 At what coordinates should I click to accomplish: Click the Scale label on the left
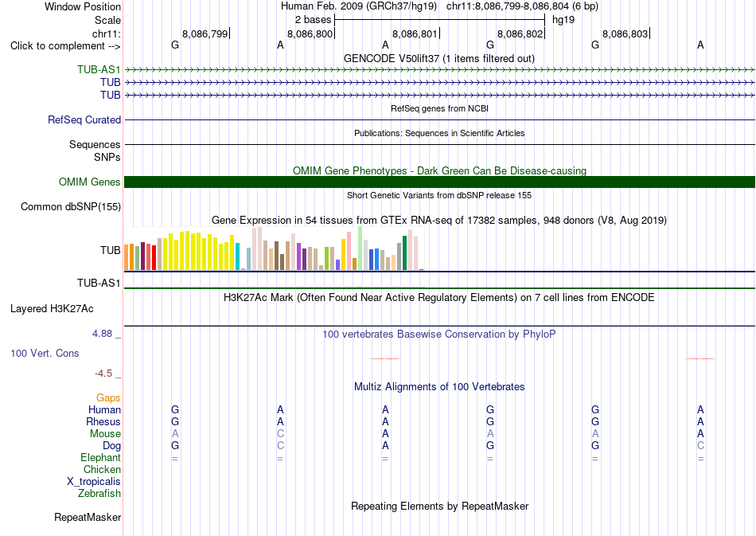point(107,20)
